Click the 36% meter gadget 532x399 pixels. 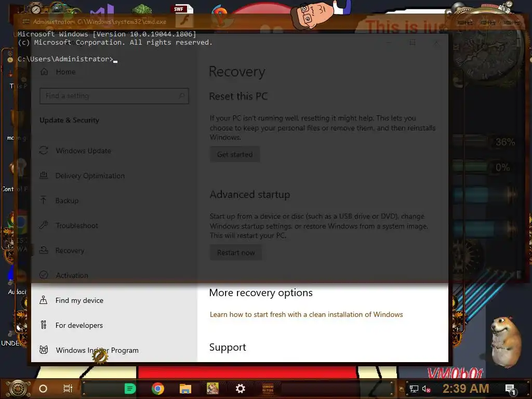coord(484,142)
